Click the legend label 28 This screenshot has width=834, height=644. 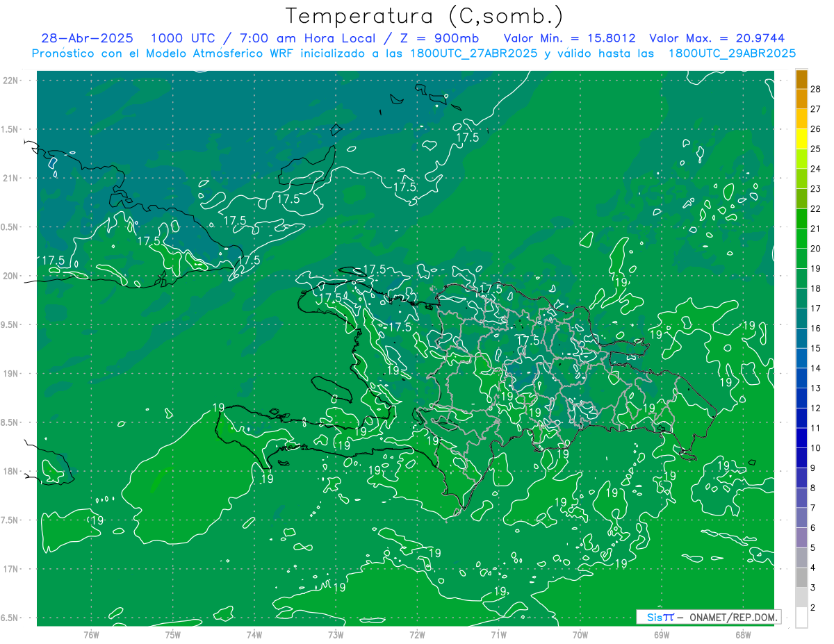click(x=816, y=89)
